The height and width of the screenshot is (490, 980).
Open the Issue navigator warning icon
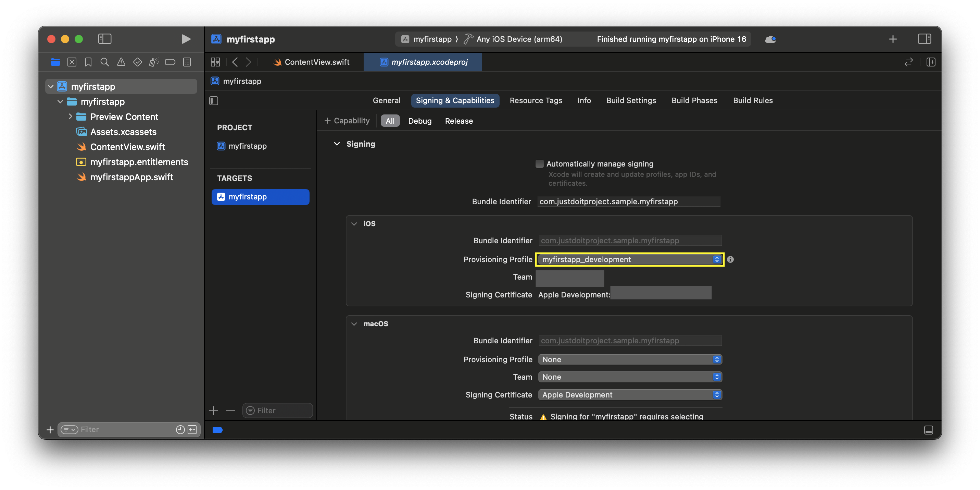click(121, 62)
